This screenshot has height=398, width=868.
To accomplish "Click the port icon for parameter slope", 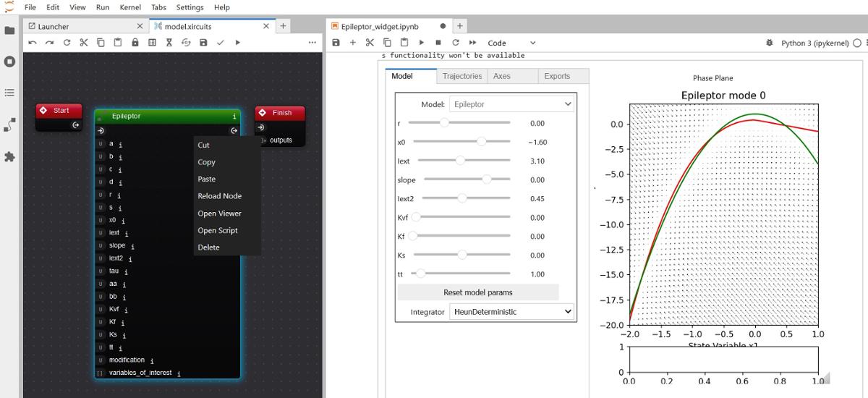I will 101,245.
